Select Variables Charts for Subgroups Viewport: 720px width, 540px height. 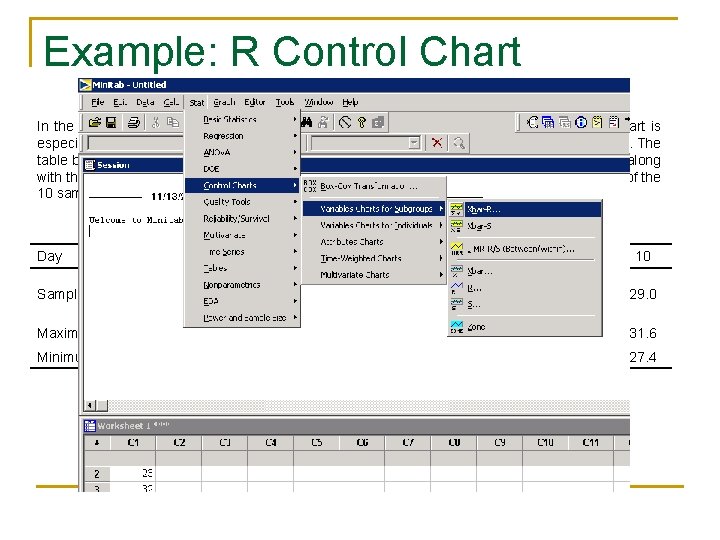(374, 209)
